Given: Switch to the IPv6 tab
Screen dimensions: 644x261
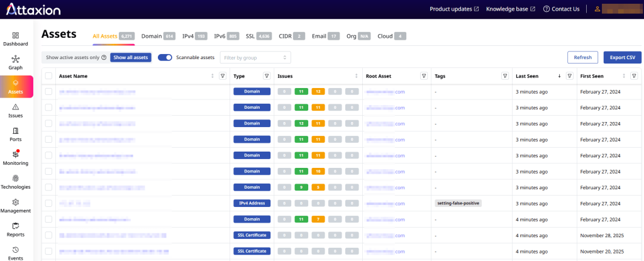Looking at the screenshot, I should coord(226,36).
